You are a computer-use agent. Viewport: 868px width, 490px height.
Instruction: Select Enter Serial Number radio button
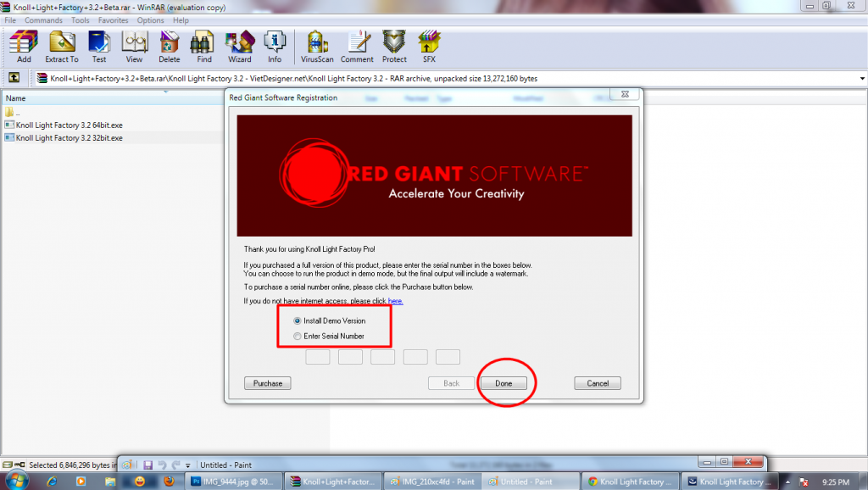click(298, 336)
